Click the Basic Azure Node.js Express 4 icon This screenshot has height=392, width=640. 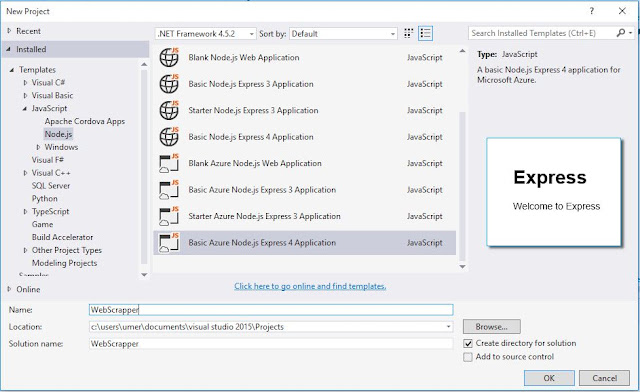169,243
